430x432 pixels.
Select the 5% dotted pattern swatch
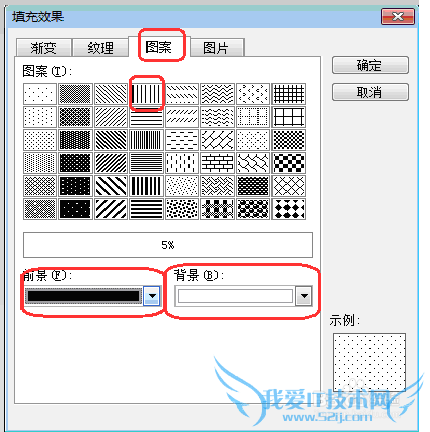40,93
